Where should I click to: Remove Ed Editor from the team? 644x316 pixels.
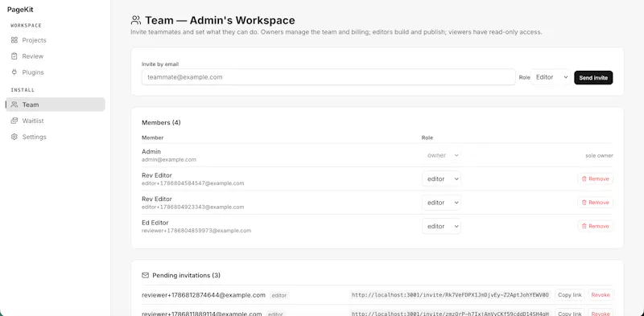(x=596, y=227)
